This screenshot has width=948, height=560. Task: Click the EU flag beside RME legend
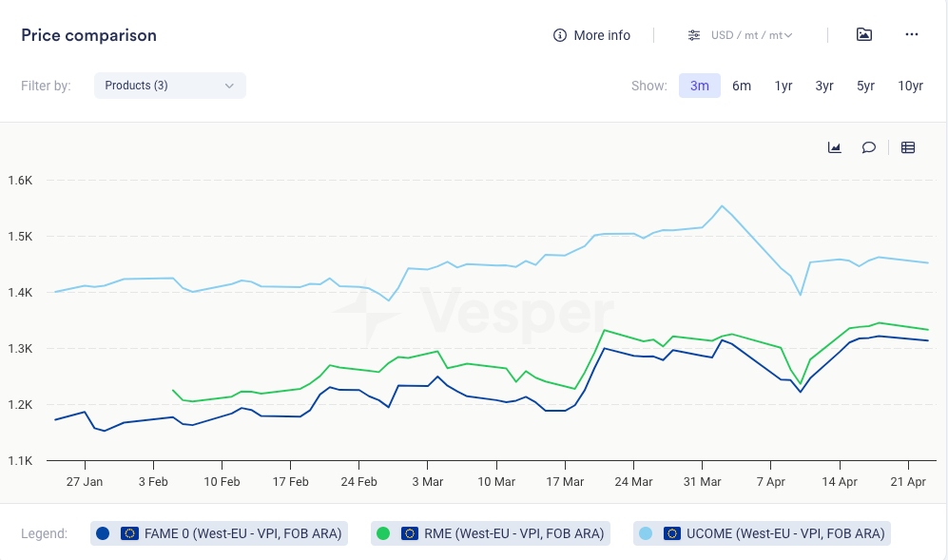coord(410,533)
